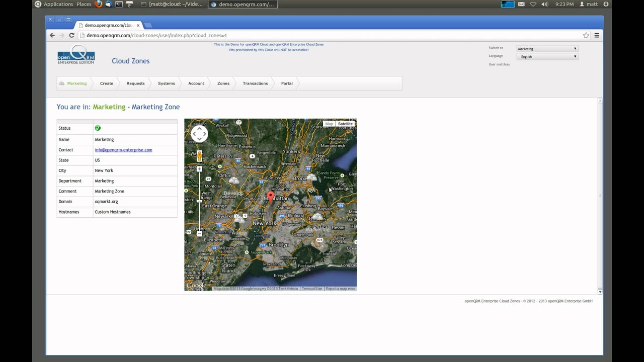Open the matt user menu
The height and width of the screenshot is (362, 644).
click(589, 4)
